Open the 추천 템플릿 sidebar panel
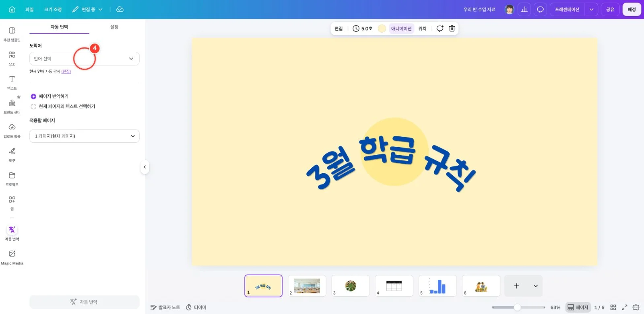The image size is (644, 314). (12, 34)
